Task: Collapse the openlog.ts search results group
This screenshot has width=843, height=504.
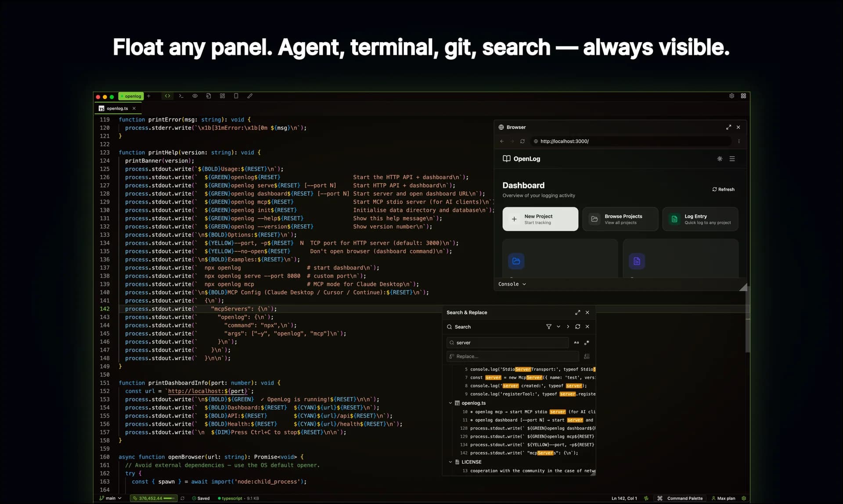Action: point(450,403)
